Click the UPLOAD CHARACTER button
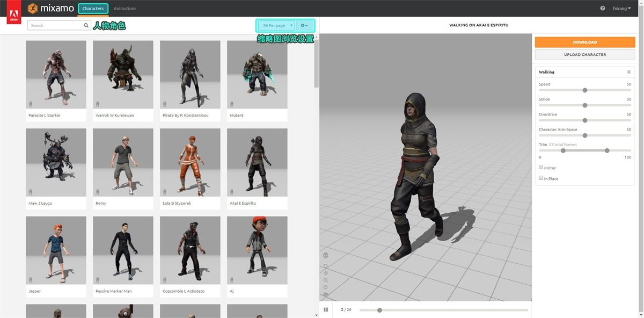 coord(585,54)
